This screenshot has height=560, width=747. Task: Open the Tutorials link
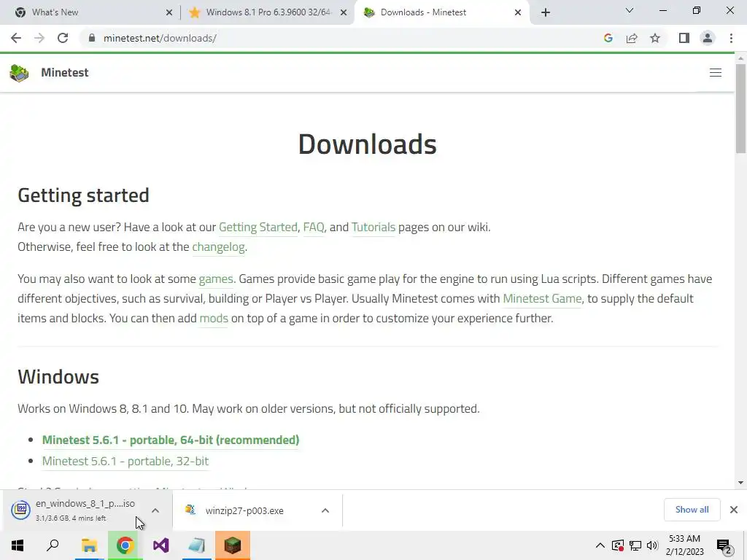[373, 227]
